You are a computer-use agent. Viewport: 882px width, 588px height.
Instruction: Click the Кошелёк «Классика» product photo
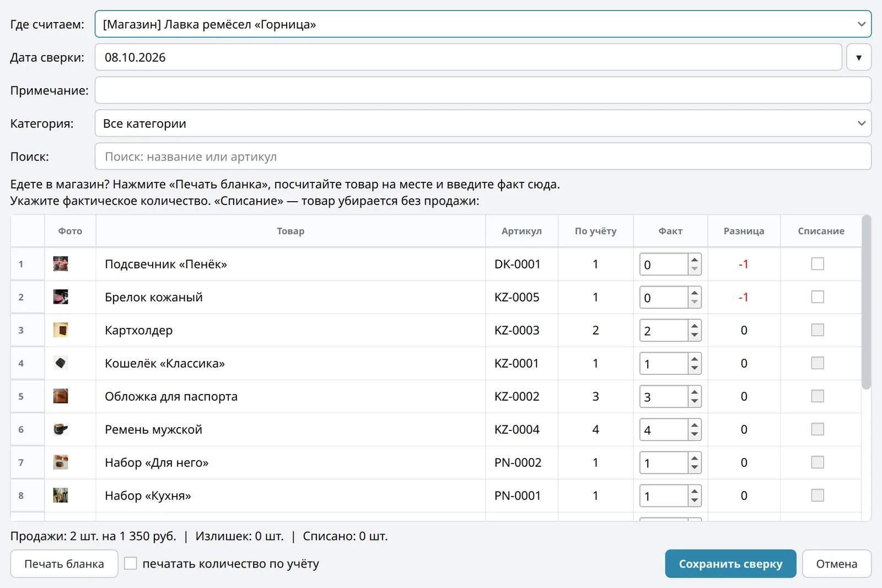tap(61, 363)
